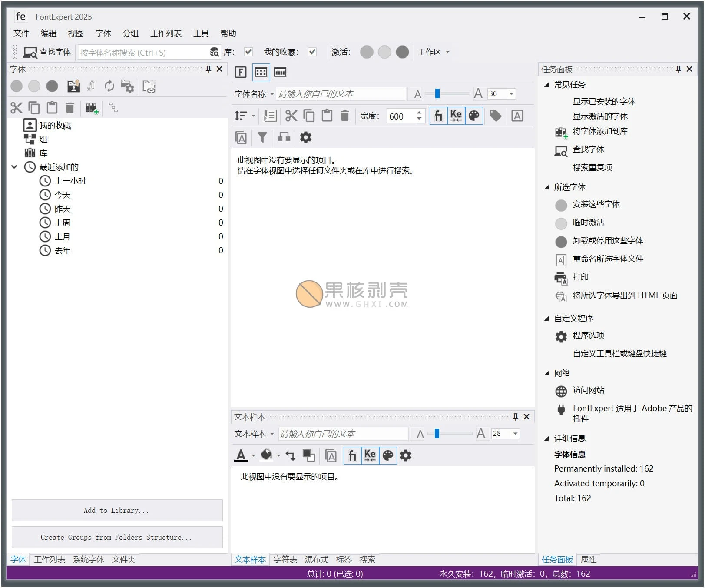Click the background fill color bucket
This screenshot has width=705, height=588.
point(266,455)
